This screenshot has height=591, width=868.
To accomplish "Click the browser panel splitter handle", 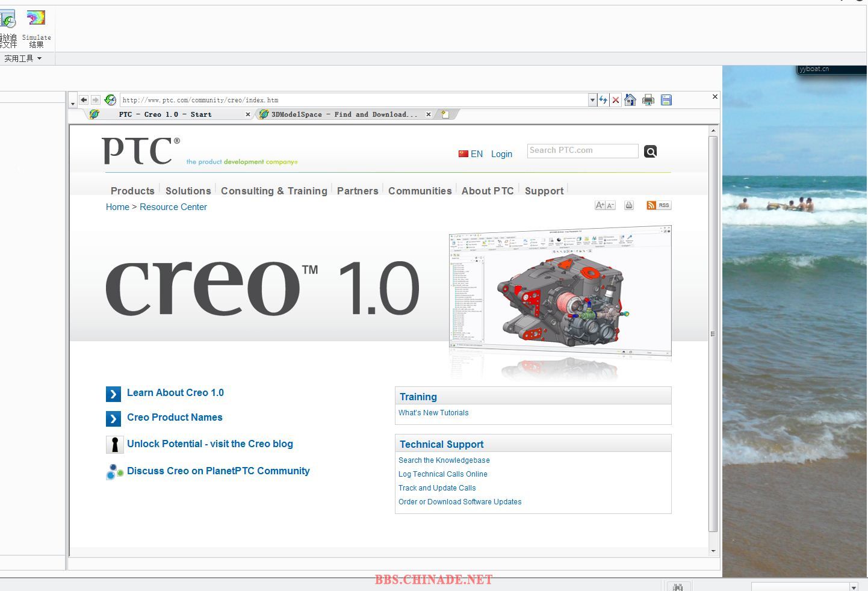I will tap(67, 330).
